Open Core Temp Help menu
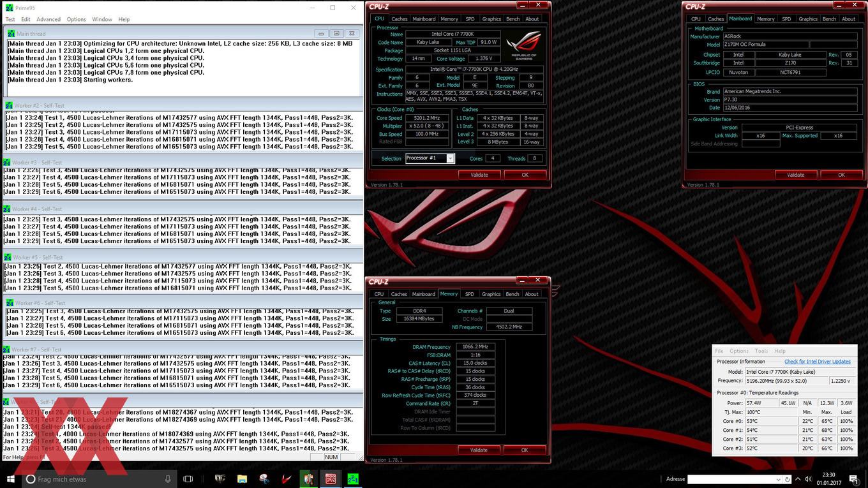 tap(780, 351)
